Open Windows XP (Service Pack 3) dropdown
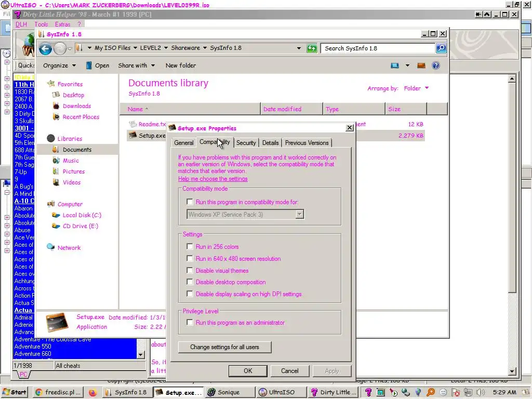 pyautogui.click(x=299, y=215)
